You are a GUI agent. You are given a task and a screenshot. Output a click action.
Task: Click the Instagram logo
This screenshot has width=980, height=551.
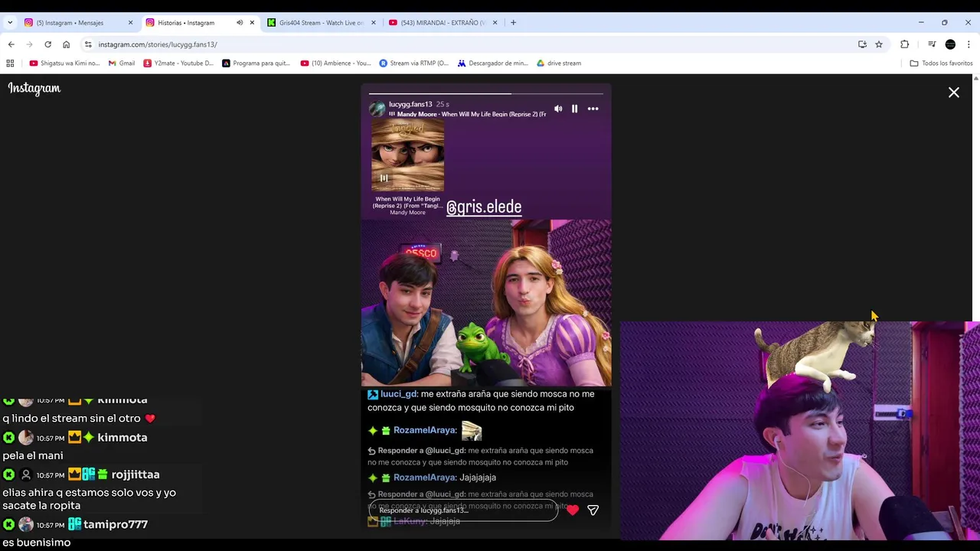(x=34, y=89)
